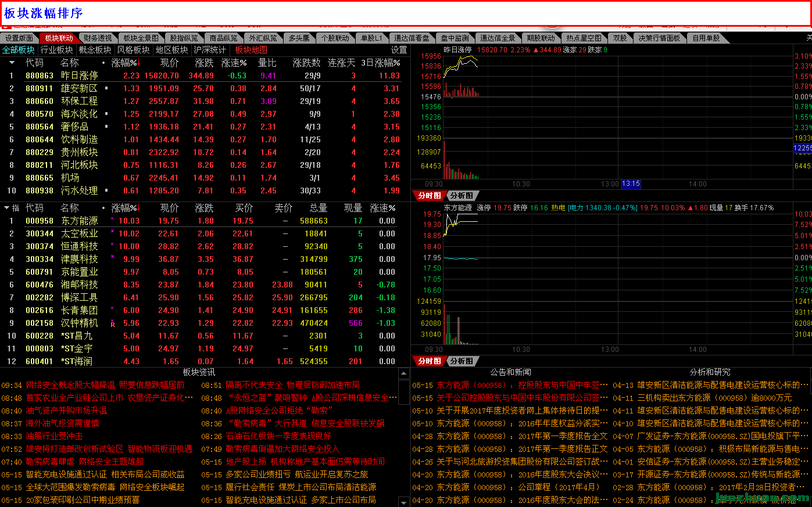Select stock 津膜科技 in the list
This screenshot has width=812, height=507.
(203, 259)
